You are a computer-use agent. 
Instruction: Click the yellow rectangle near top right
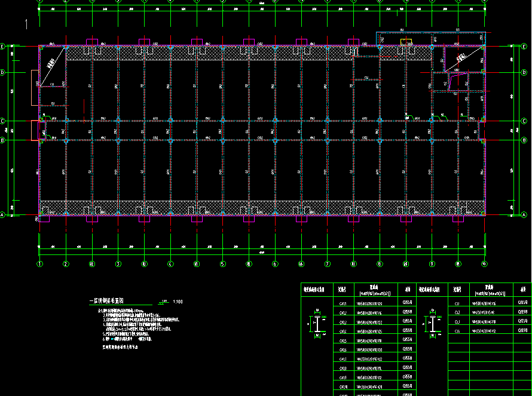pyautogui.click(x=406, y=41)
